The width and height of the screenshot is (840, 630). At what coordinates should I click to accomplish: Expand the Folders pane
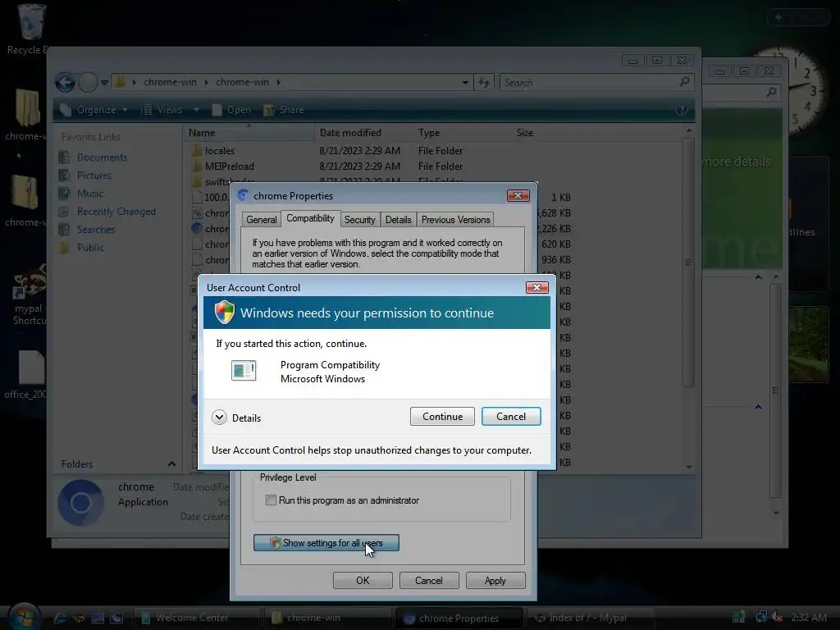tap(171, 464)
